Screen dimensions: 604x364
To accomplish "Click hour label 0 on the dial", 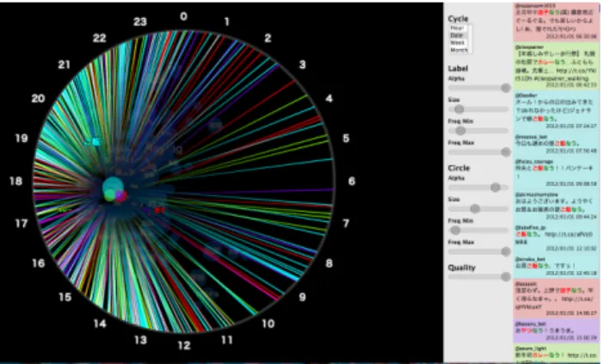I will tap(184, 16).
